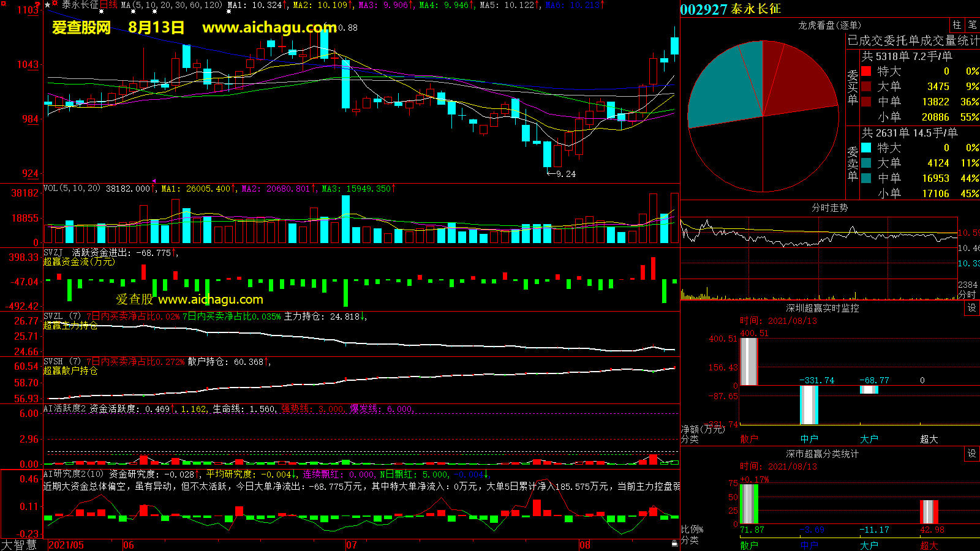
Task: Click VOL(5,10,20) indicator label
Action: pos(72,189)
